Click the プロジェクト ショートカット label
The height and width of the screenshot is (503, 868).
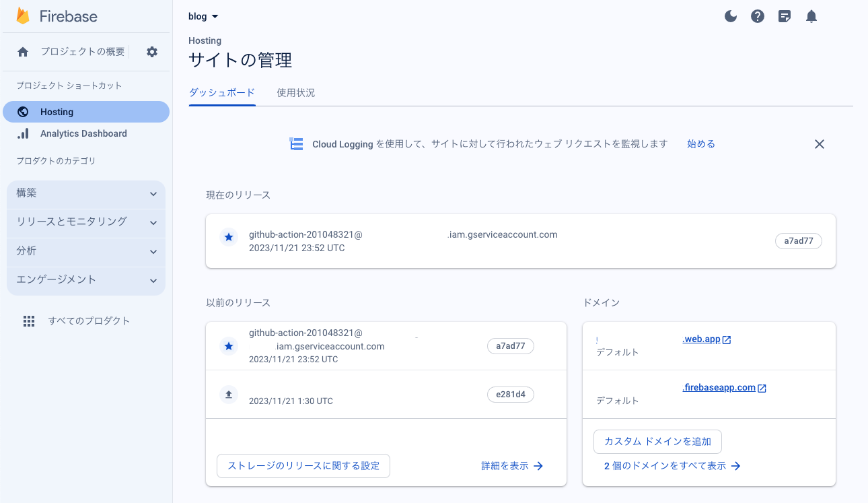69,86
